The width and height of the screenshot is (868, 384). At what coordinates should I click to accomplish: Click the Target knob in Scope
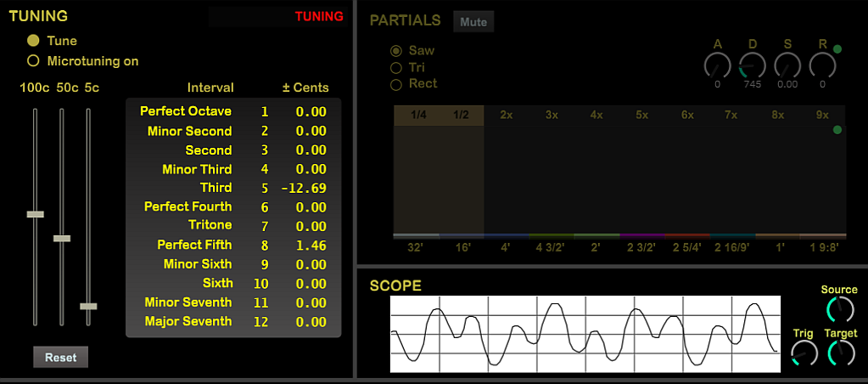pyautogui.click(x=841, y=353)
